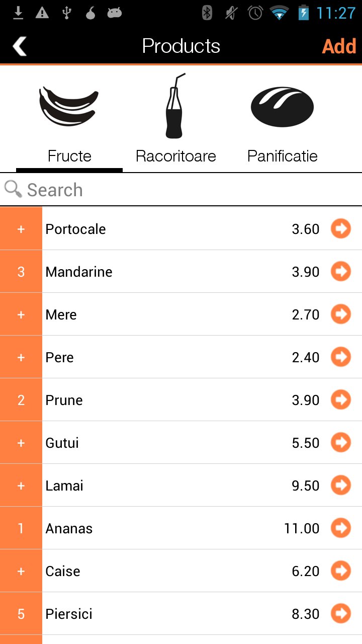Image resolution: width=362 pixels, height=644 pixels.
Task: Open the Racoritoare bottle category icon
Action: point(174,106)
